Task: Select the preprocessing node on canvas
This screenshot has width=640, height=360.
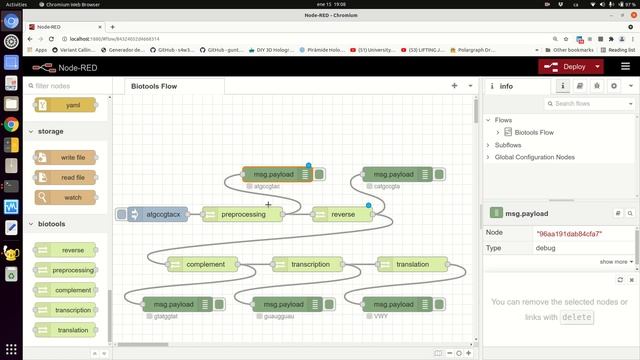Action: [242, 214]
